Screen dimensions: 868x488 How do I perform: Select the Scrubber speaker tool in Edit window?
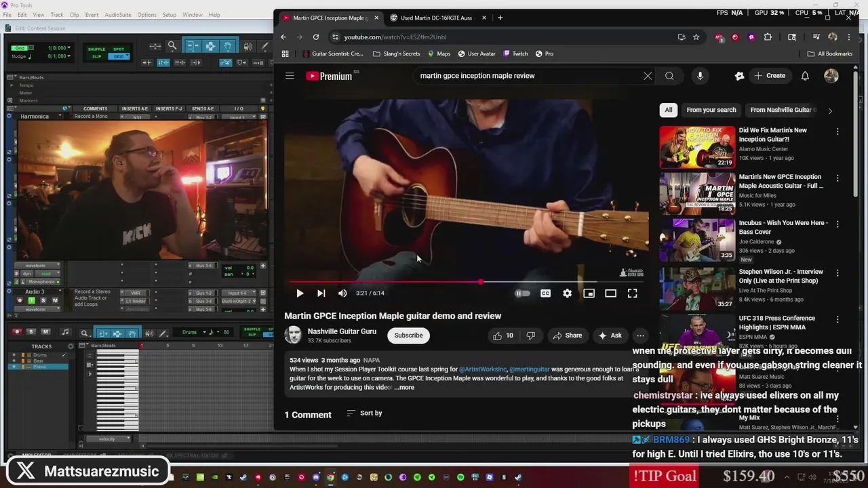click(248, 46)
